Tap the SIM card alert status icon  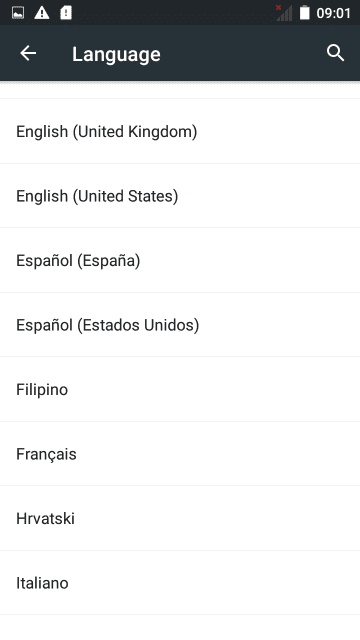click(66, 13)
